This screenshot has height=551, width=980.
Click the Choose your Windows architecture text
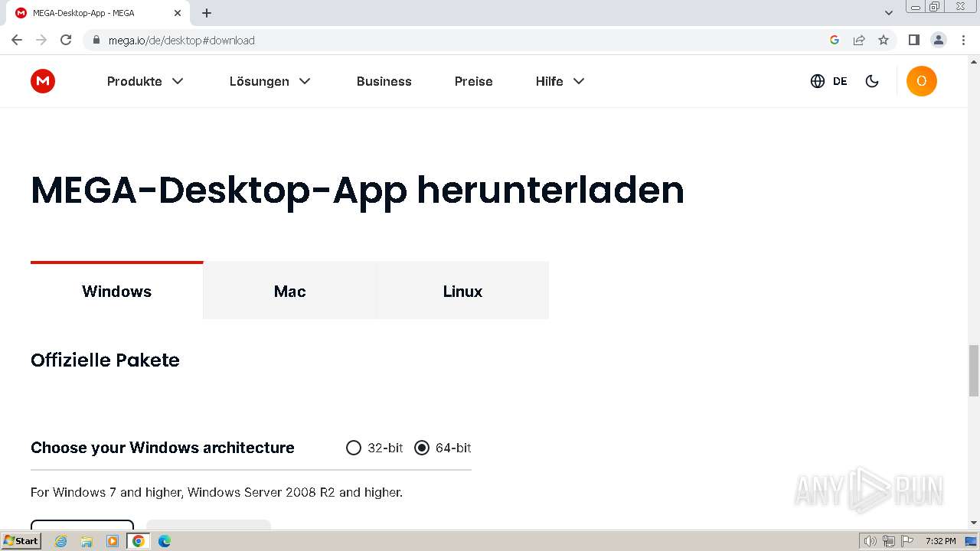[162, 448]
